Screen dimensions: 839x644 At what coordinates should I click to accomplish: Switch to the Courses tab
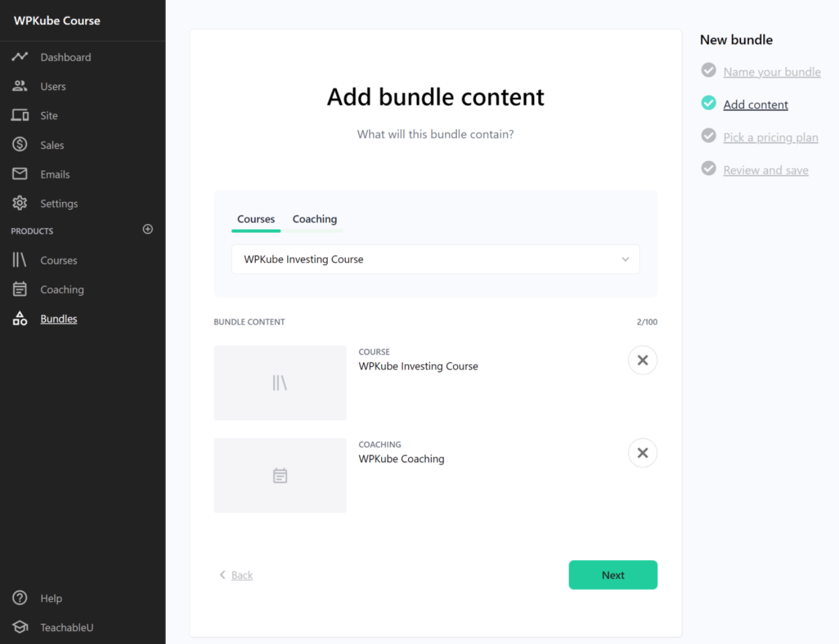(x=256, y=219)
